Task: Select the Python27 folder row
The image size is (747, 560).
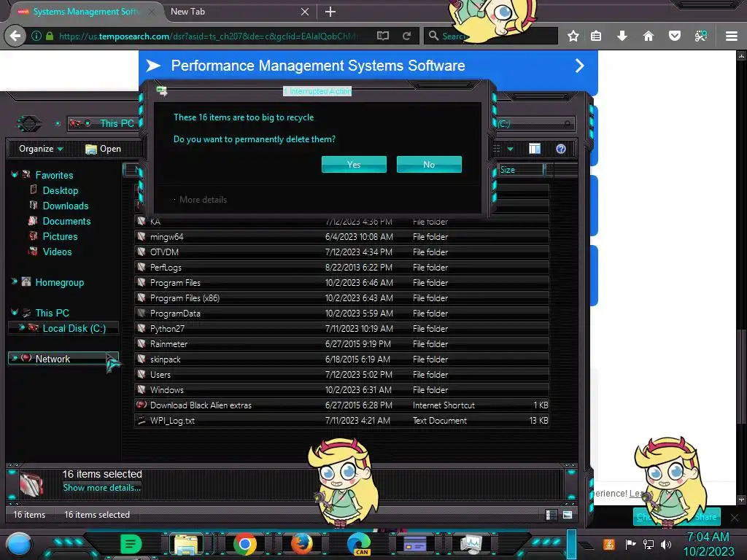Action: (341, 329)
